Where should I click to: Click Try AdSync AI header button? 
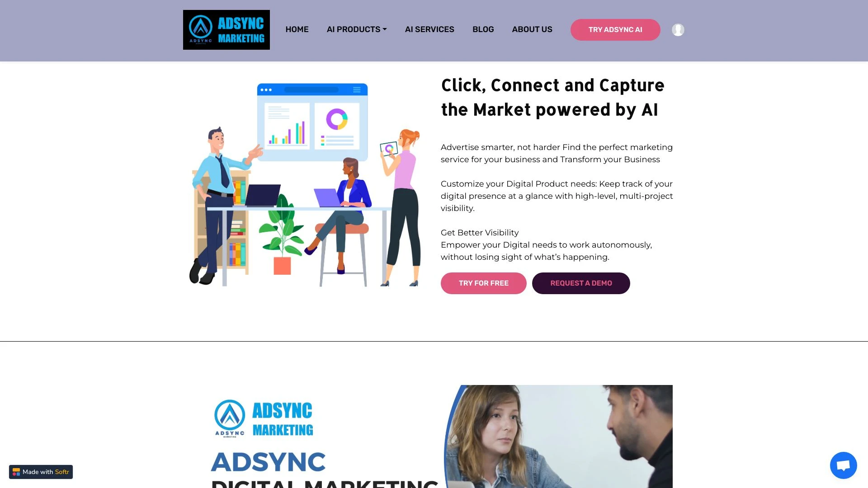[615, 29]
